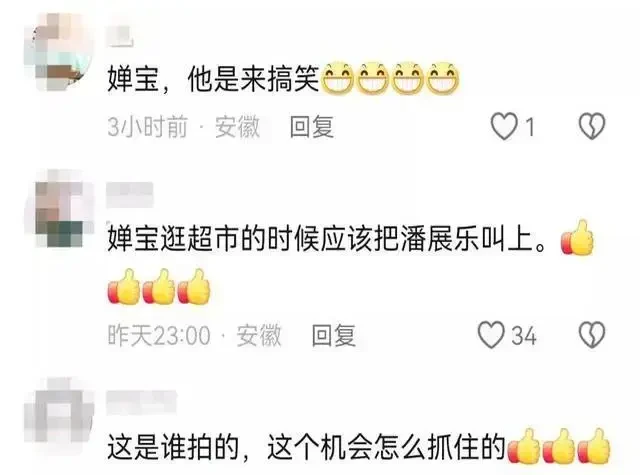Open the second commenter's blurred username
The height and width of the screenshot is (475, 640).
pos(130,194)
